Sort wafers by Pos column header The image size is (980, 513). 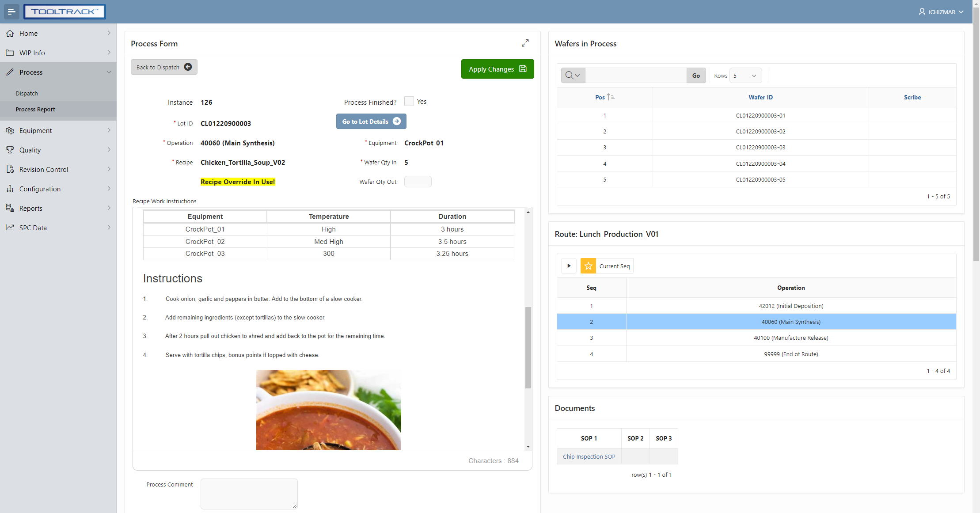[x=600, y=97]
